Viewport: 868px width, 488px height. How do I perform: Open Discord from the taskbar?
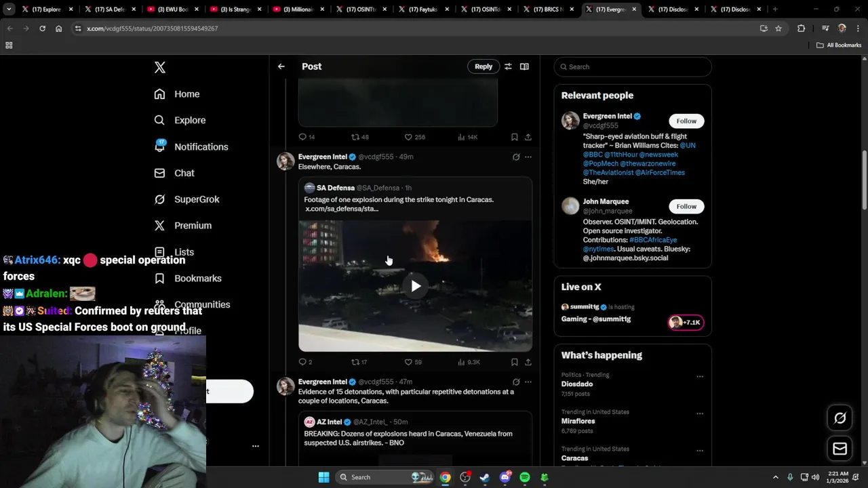coord(505,477)
